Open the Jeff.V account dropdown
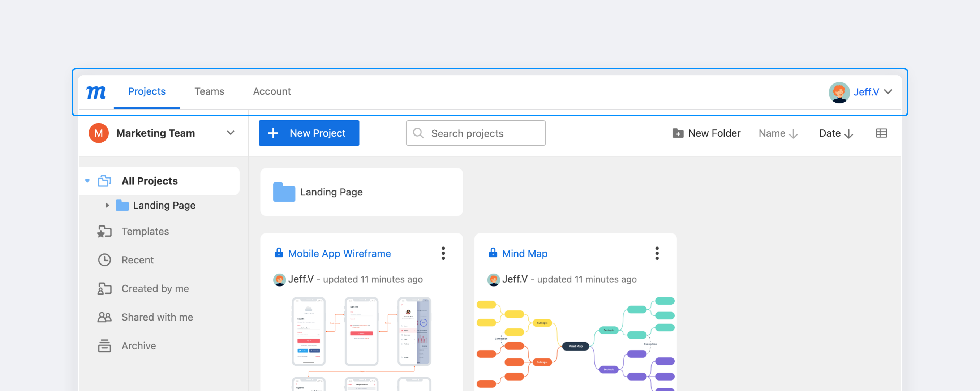980x391 pixels. (889, 92)
